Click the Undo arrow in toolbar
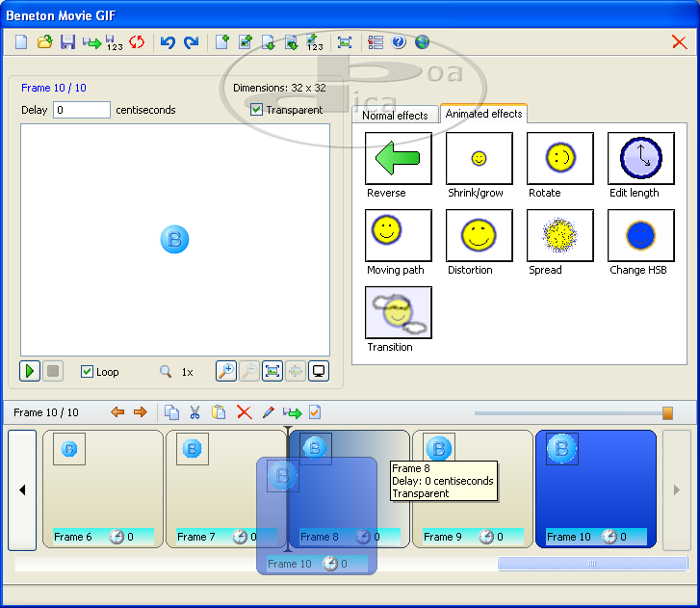This screenshot has width=700, height=608. (168, 42)
